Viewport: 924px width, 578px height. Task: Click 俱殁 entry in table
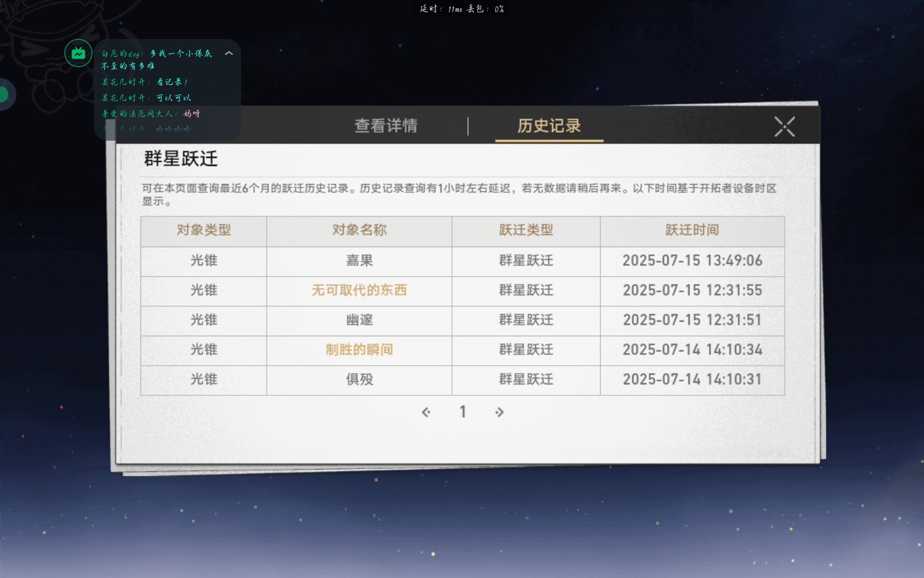(359, 380)
